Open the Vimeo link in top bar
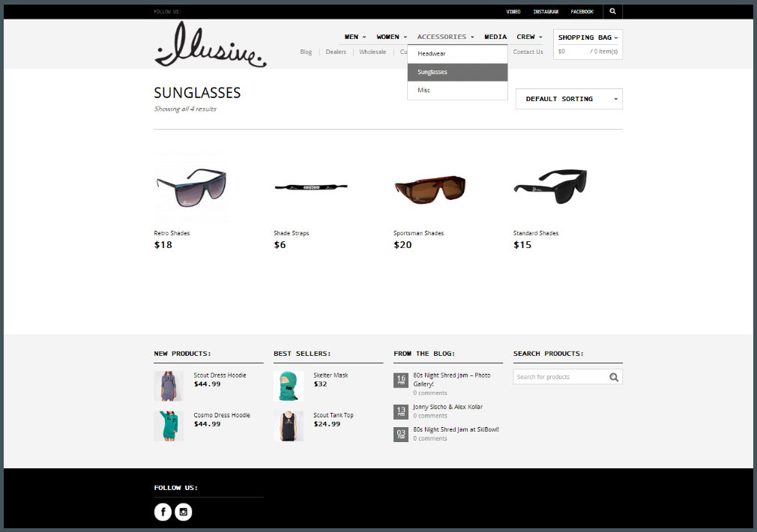Viewport: 757px width, 532px height. point(513,11)
